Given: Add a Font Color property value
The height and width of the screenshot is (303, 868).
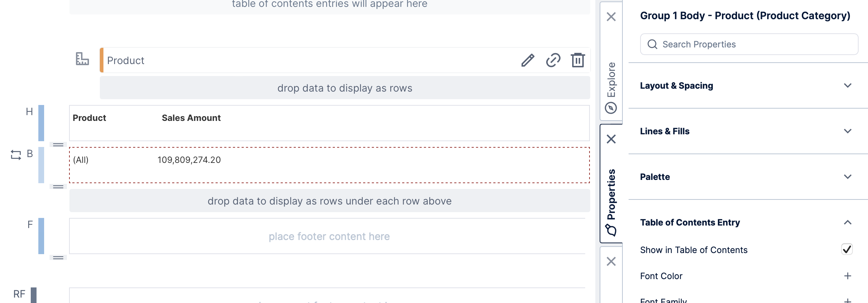Looking at the screenshot, I should [x=847, y=276].
